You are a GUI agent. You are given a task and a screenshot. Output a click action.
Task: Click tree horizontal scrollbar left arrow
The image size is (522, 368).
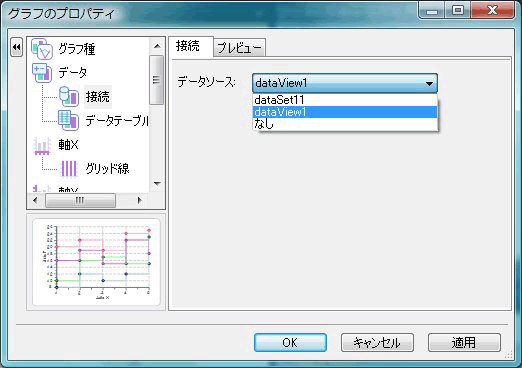pos(35,200)
